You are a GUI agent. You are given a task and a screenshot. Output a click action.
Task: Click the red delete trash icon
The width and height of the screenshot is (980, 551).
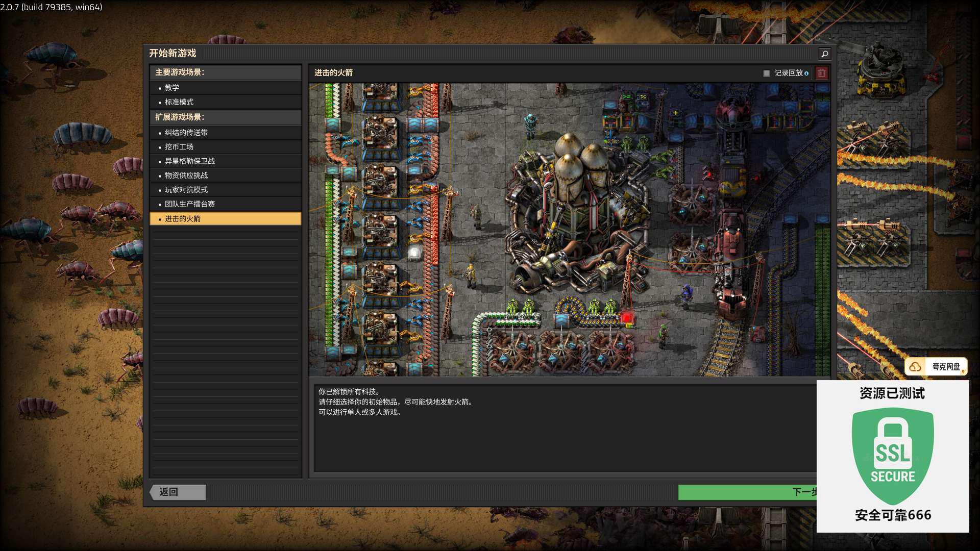click(822, 73)
